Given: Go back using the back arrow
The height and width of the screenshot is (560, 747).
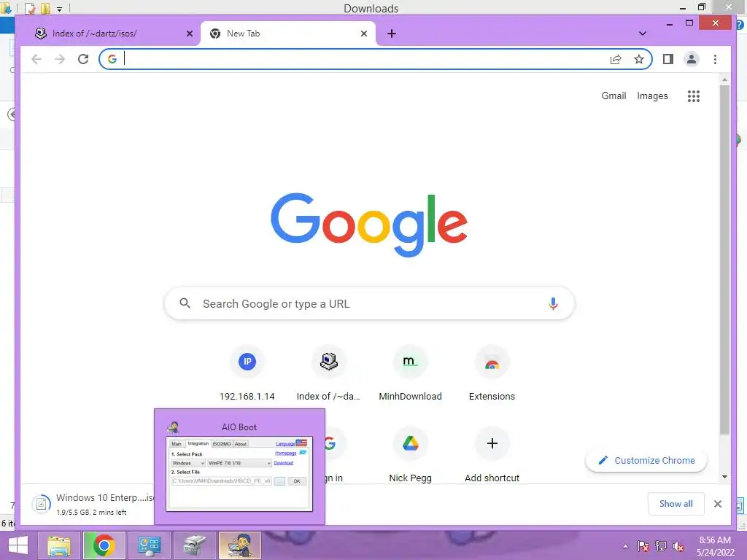Looking at the screenshot, I should click(x=36, y=59).
